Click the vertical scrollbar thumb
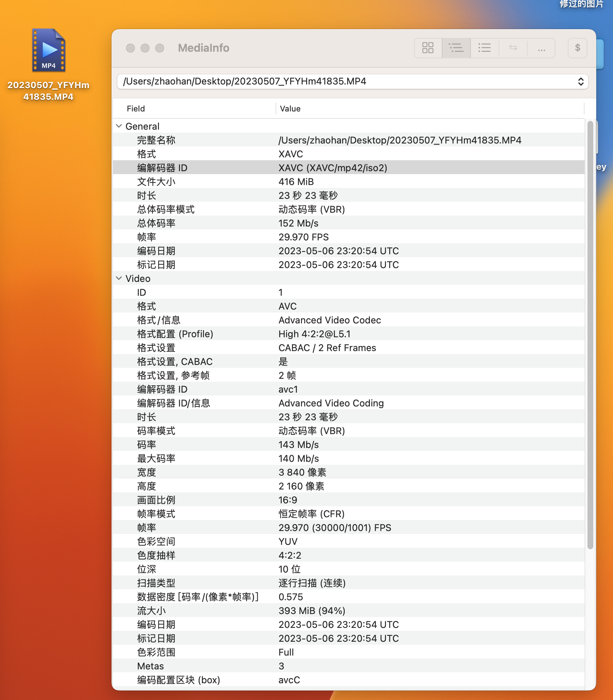 (590, 335)
